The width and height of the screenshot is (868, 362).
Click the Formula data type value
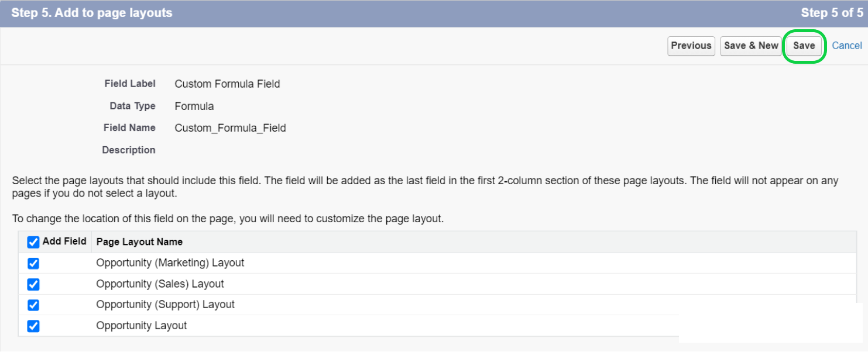[x=194, y=106]
